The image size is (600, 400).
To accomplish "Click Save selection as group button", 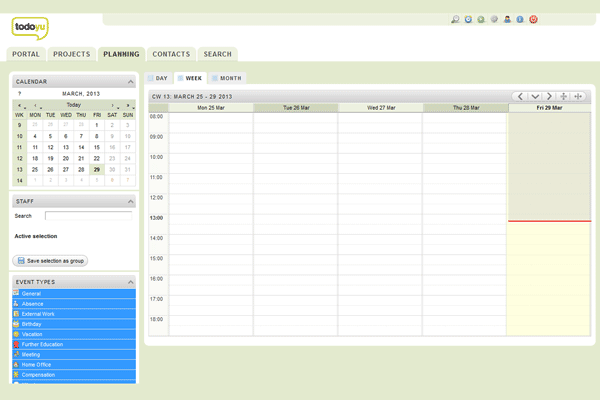I will coord(51,260).
